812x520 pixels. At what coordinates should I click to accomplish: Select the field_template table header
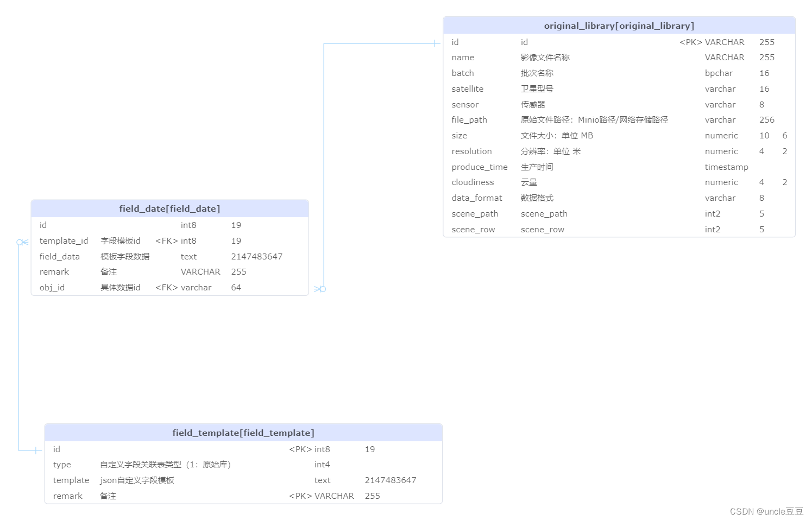243,432
